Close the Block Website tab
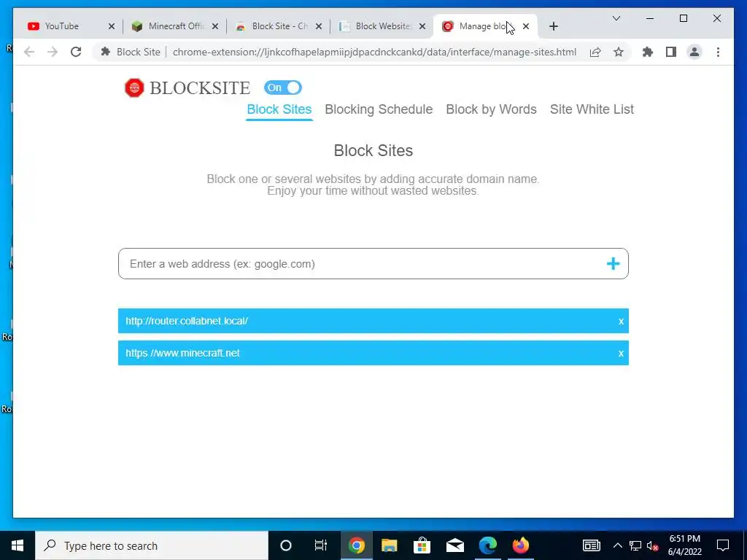Viewport: 747px width, 560px height. pos(422,26)
